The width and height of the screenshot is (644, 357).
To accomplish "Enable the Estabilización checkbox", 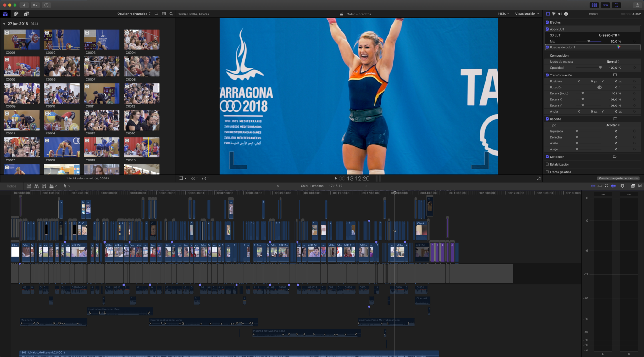I will click(547, 164).
